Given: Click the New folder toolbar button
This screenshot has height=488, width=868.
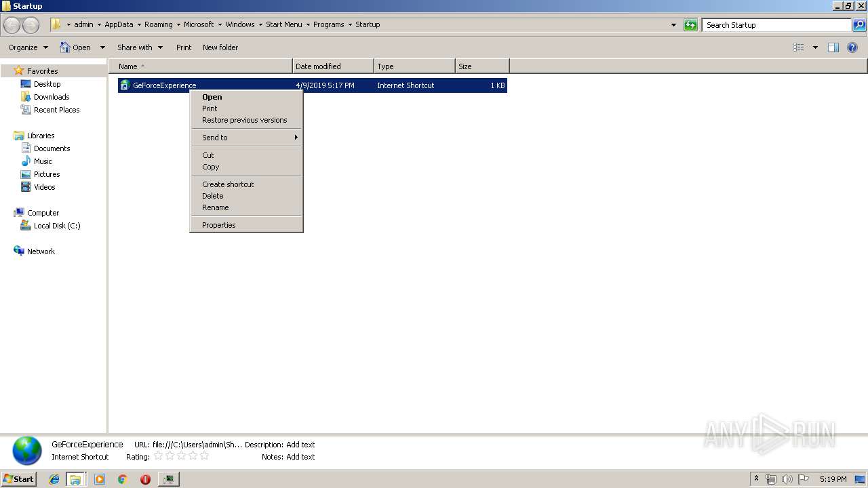Looking at the screenshot, I should (220, 47).
